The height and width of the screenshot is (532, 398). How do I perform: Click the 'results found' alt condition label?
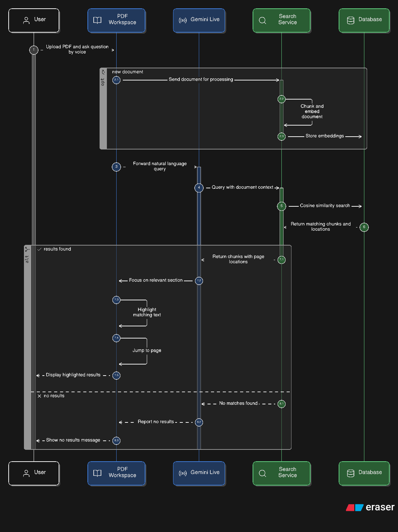[x=57, y=249]
